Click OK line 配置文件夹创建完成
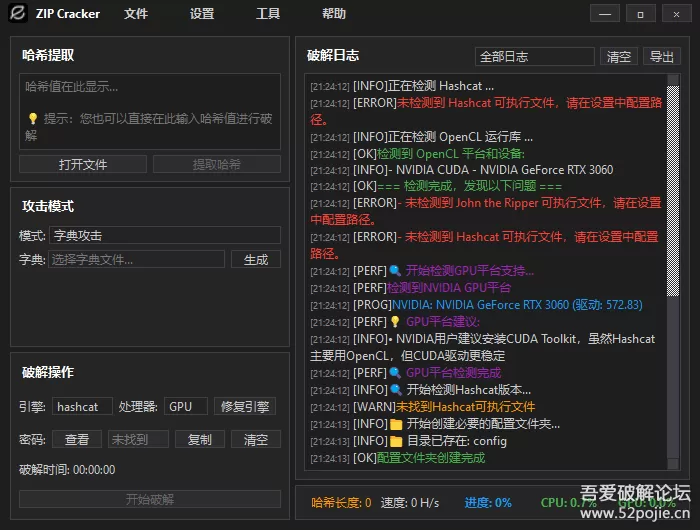This screenshot has height=530, width=700. [x=398, y=458]
